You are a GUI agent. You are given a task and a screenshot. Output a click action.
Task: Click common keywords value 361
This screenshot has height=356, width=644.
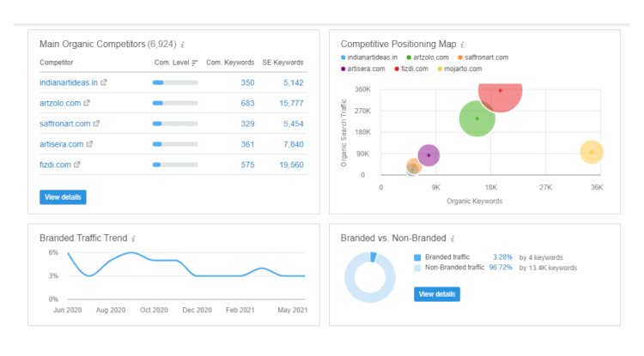tap(247, 144)
